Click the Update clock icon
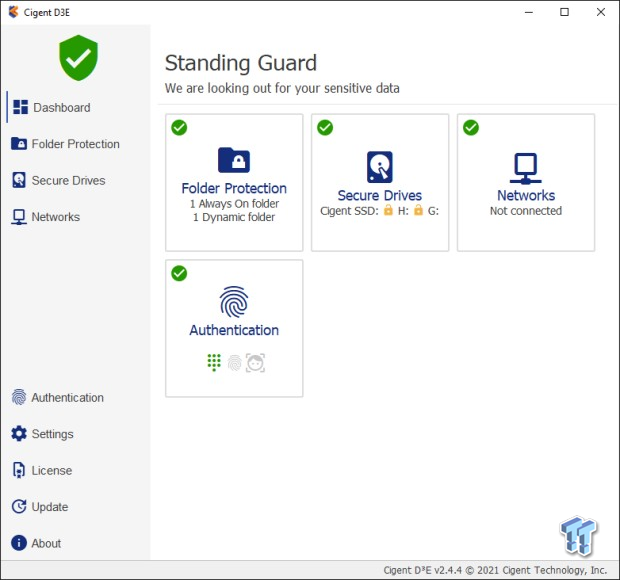The height and width of the screenshot is (580, 620). (x=19, y=506)
